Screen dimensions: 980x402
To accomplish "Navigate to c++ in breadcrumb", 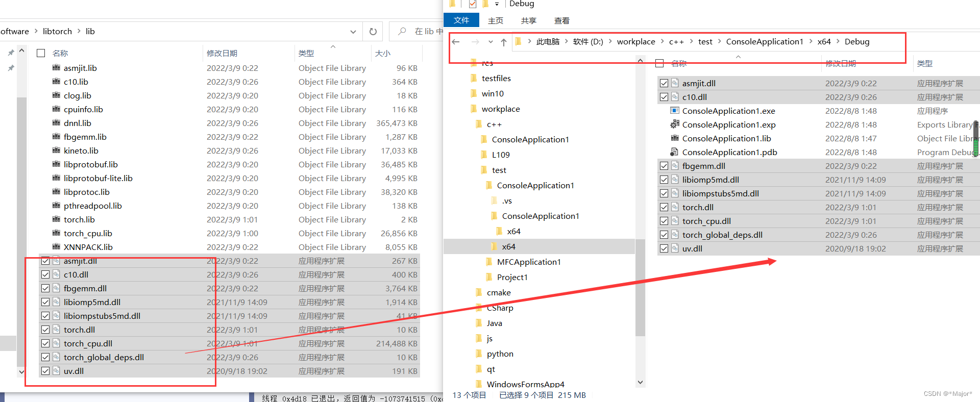I will click(x=676, y=41).
